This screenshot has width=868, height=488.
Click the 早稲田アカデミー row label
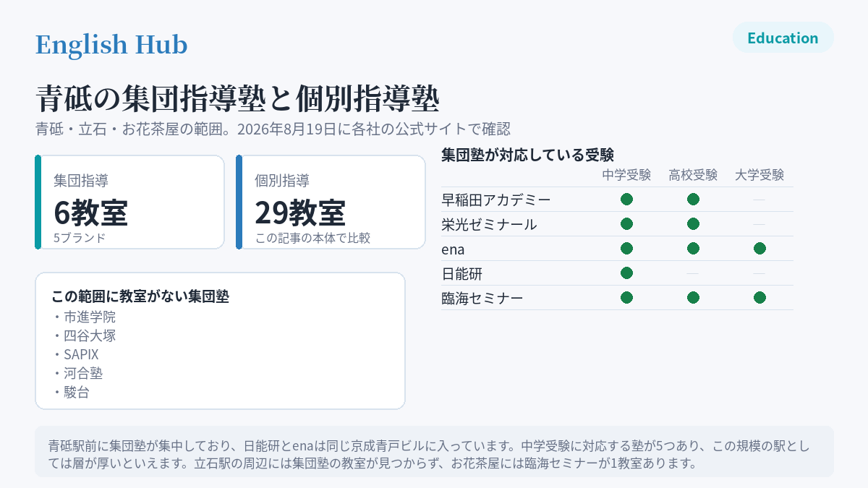tap(496, 200)
